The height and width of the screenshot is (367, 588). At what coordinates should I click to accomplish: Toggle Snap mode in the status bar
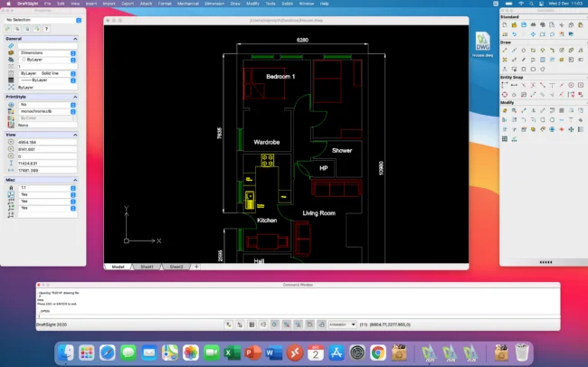coord(227,323)
